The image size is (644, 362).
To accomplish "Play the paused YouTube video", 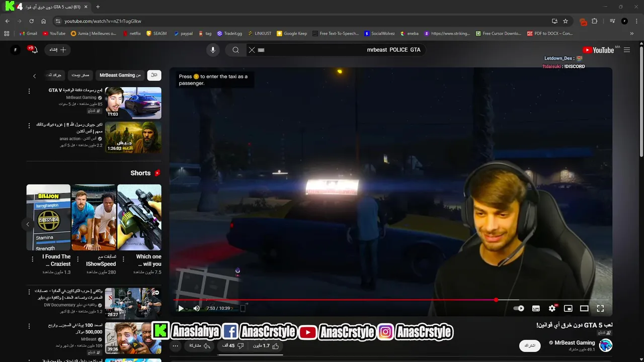I will 181,308.
